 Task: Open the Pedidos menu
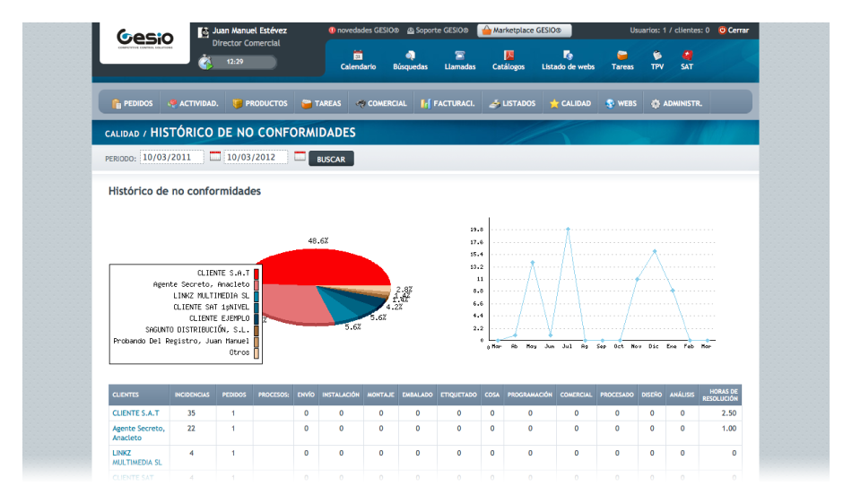pos(132,103)
